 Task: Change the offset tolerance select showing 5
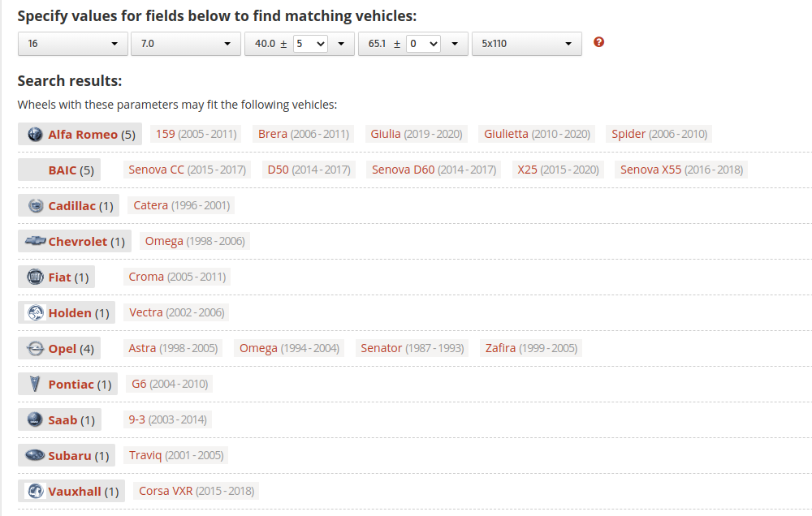point(309,44)
